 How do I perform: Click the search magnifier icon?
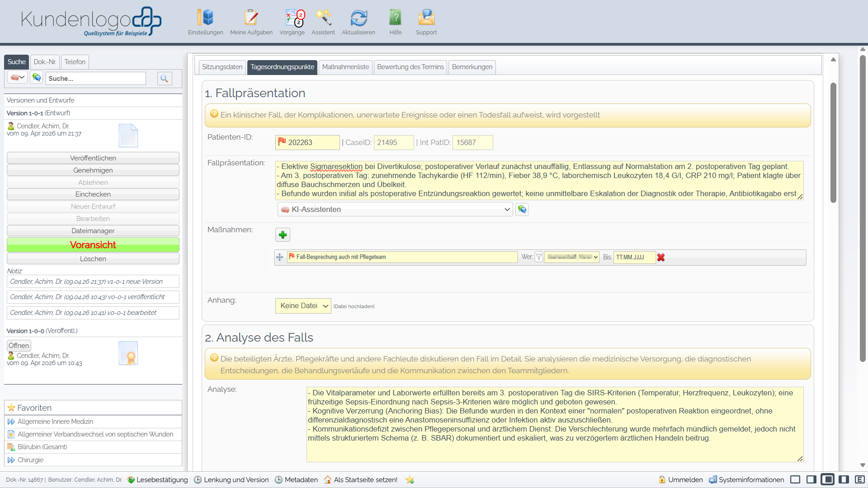[x=165, y=79]
